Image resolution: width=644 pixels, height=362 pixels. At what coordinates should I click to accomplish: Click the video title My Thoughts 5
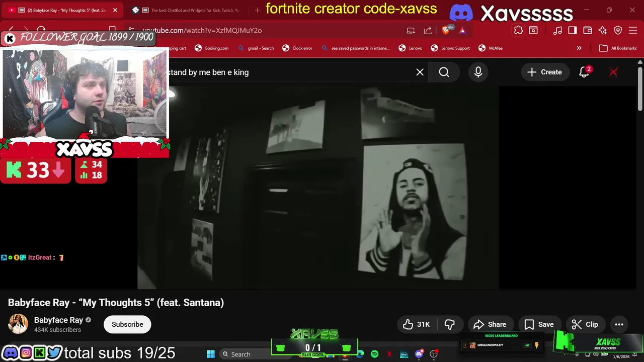tap(116, 303)
